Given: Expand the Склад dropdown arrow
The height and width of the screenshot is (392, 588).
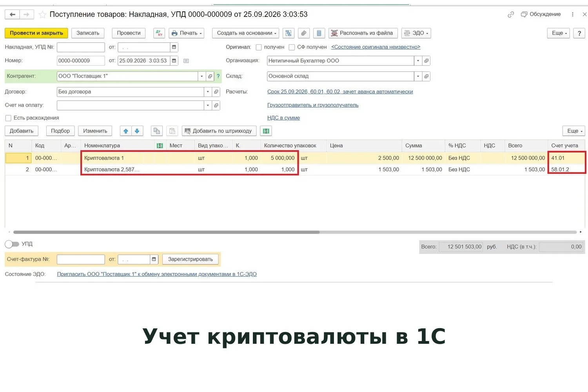Looking at the screenshot, I should point(418,76).
